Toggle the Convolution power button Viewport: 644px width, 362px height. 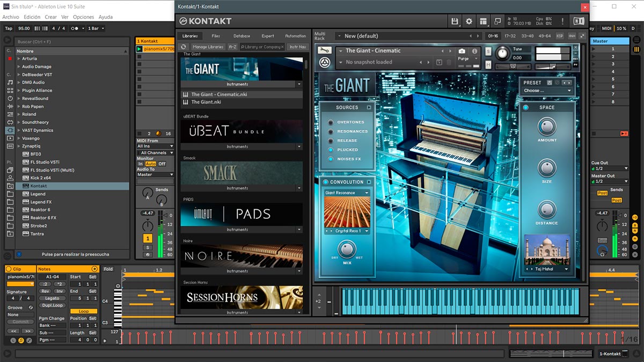[x=326, y=182]
